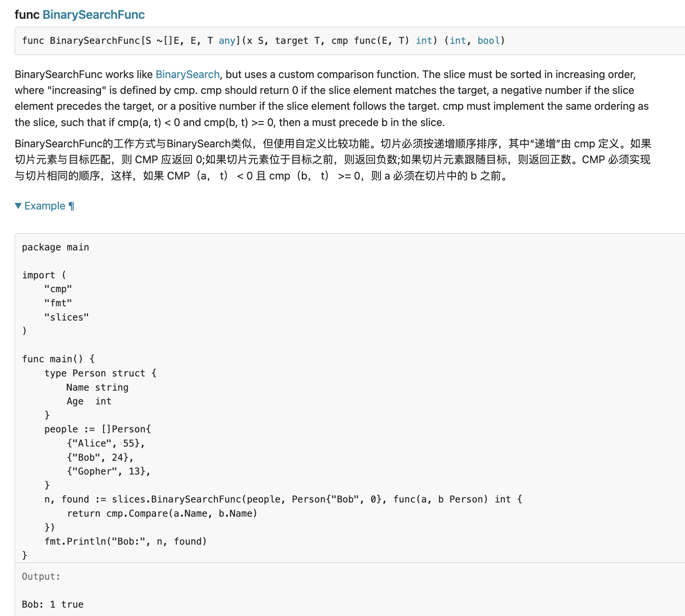Viewport: 685px width, 616px height.
Task: Click the 'type Person struct' code line
Action: pyautogui.click(x=100, y=373)
